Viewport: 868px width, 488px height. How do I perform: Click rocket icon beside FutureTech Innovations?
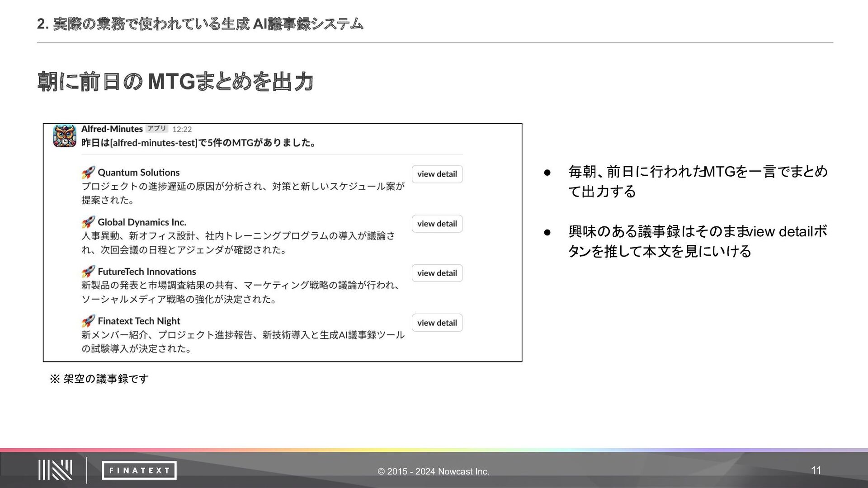point(88,272)
